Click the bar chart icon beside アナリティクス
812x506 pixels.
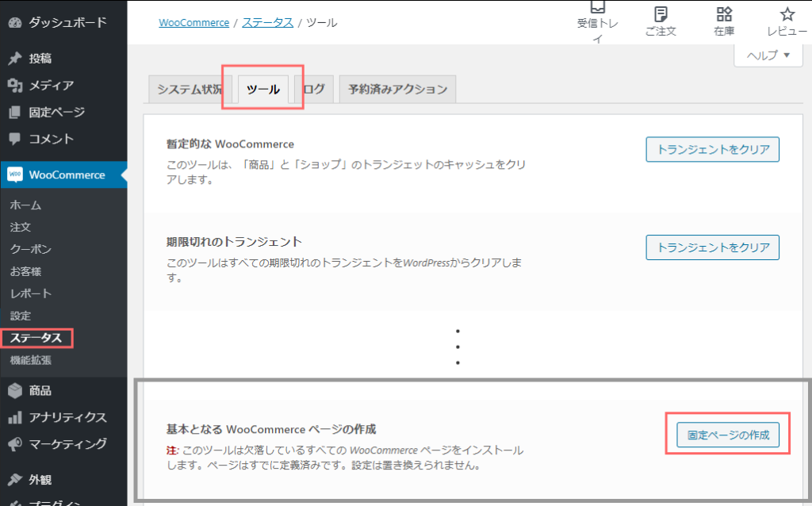pyautogui.click(x=15, y=417)
